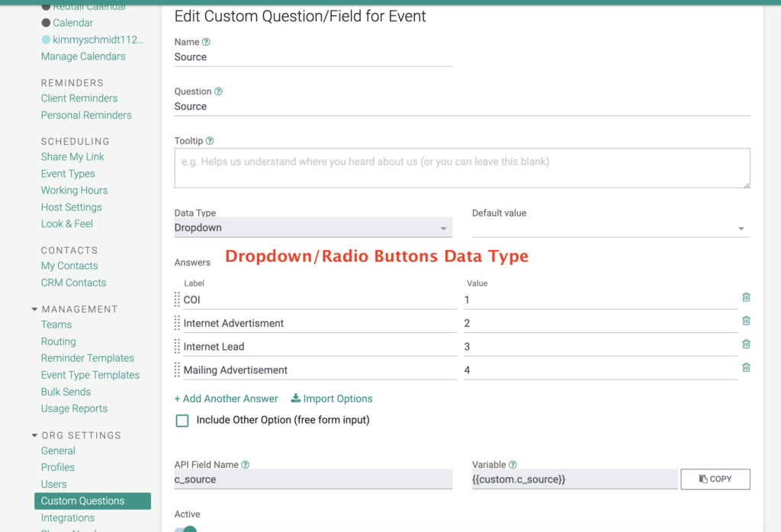Open Event Types page
The width and height of the screenshot is (781, 532).
tap(68, 174)
